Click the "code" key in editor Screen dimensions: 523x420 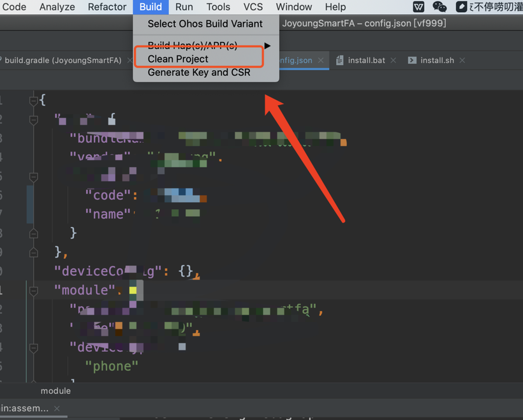point(108,195)
